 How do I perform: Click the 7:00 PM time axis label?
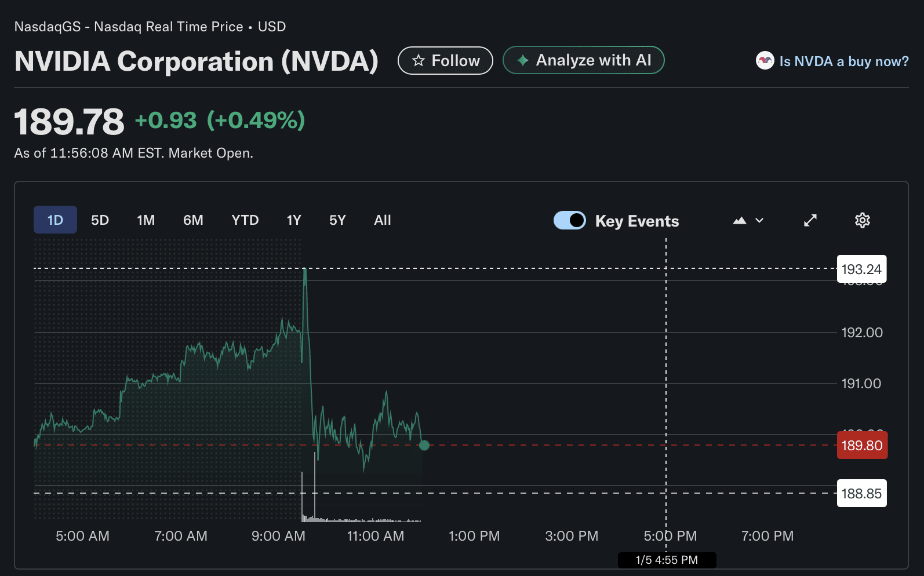click(x=767, y=536)
